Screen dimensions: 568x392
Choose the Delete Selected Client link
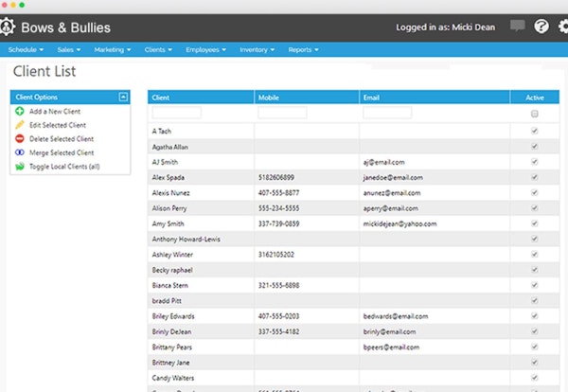point(62,139)
